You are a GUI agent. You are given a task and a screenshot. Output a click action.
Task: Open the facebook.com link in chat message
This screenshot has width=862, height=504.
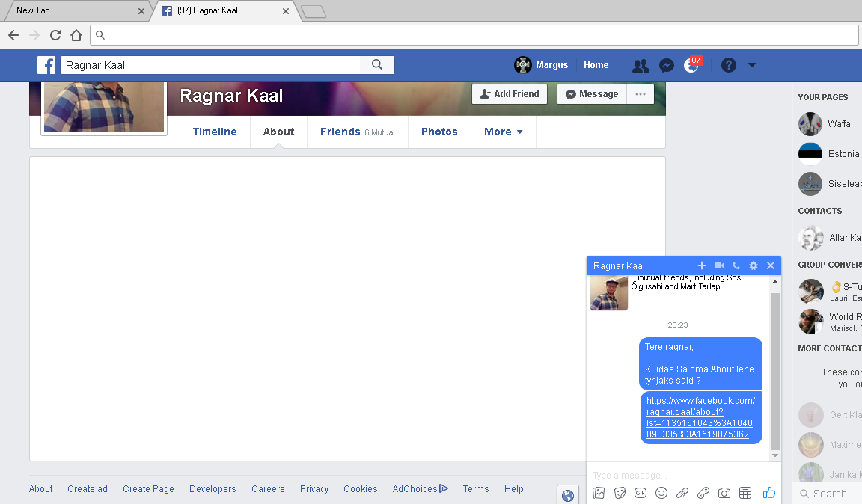point(700,417)
